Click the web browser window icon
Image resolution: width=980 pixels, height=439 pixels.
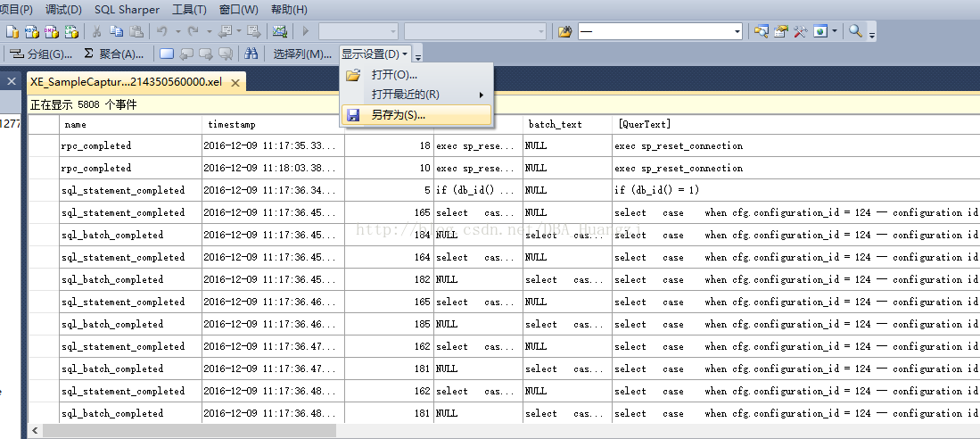820,31
